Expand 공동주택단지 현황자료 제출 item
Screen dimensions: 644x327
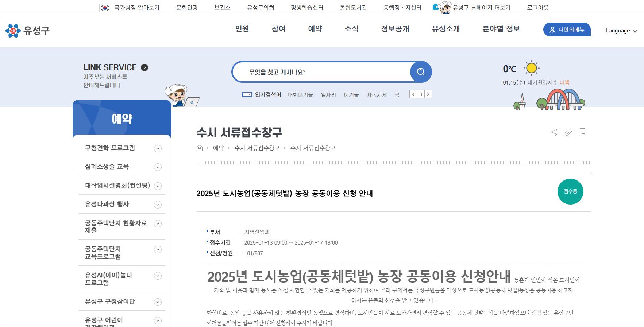point(158,223)
